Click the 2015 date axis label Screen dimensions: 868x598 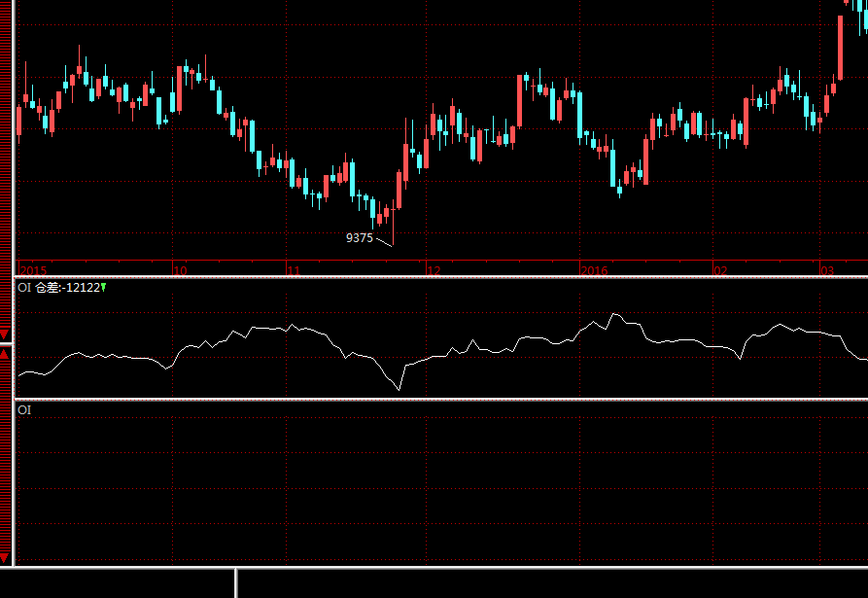[x=33, y=270]
